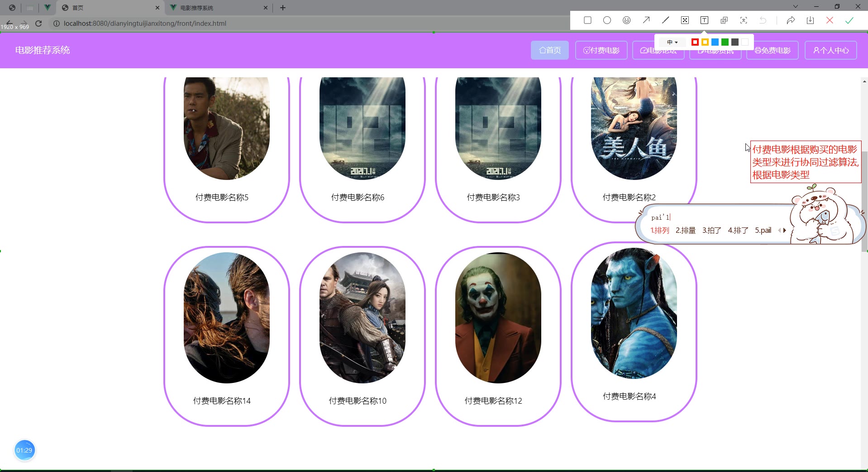
Task: Undo the last annotation
Action: pos(763,20)
